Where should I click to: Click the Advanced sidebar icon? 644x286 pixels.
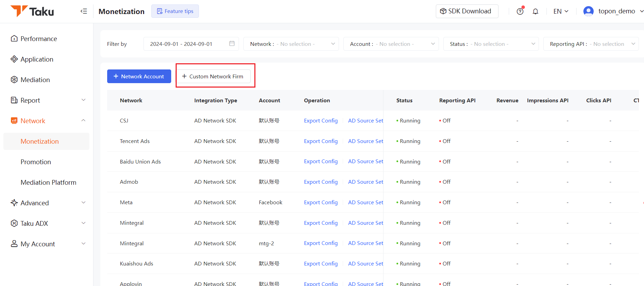14,203
